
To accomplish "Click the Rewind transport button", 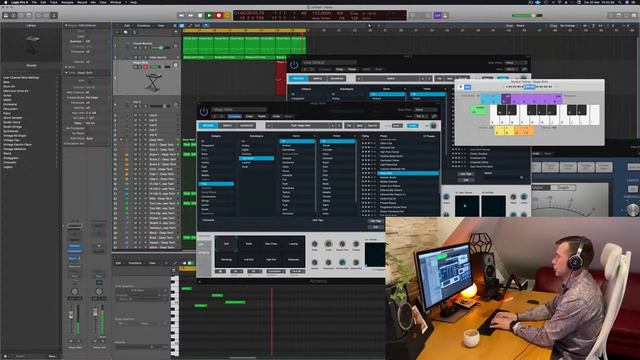I will coord(181,16).
